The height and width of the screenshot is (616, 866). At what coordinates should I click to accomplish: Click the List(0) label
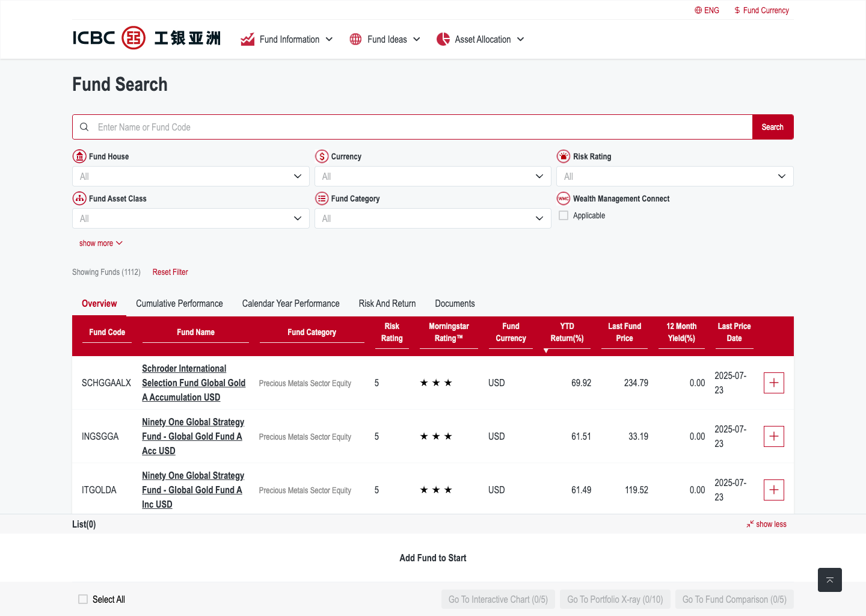coord(84,524)
